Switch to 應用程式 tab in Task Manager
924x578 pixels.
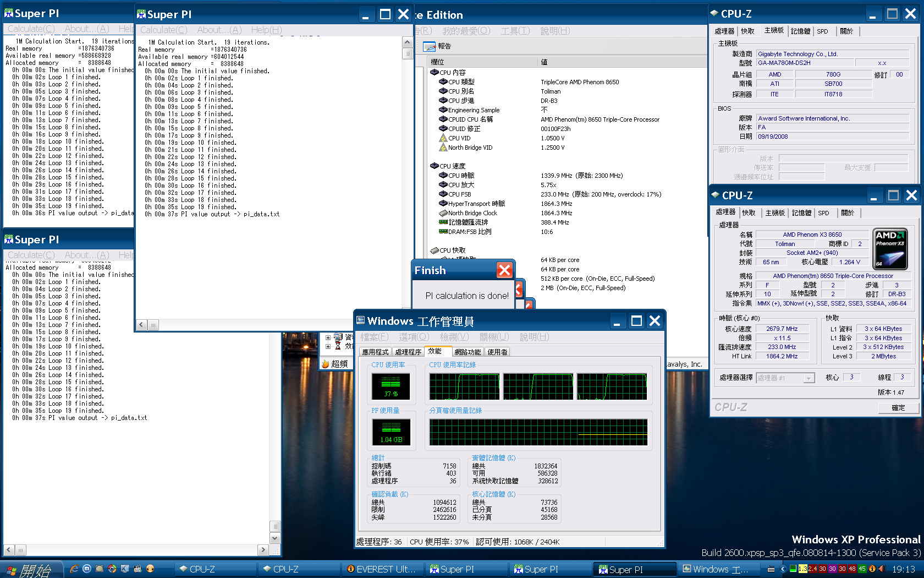point(375,352)
